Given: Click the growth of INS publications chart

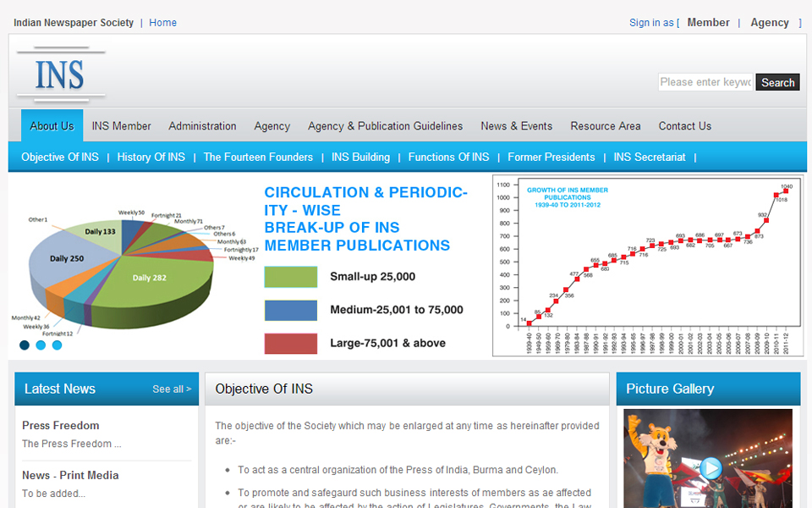Looking at the screenshot, I should pyautogui.click(x=648, y=265).
